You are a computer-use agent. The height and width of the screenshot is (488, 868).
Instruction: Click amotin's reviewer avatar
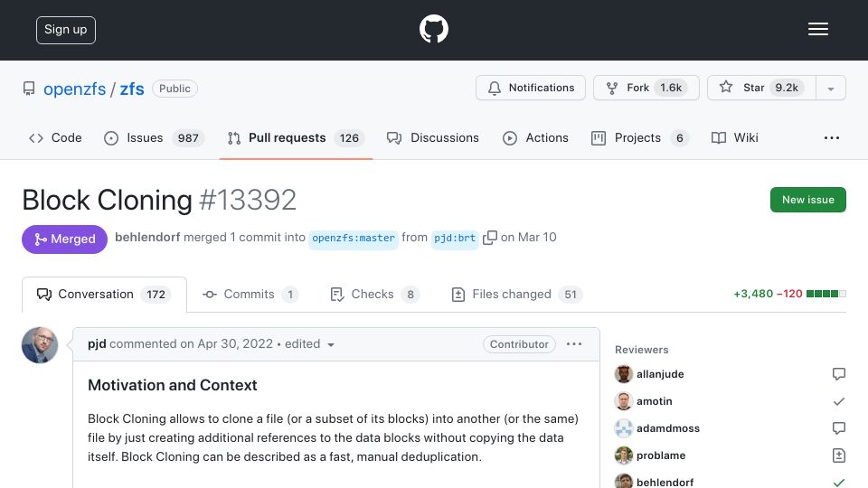[x=623, y=401]
